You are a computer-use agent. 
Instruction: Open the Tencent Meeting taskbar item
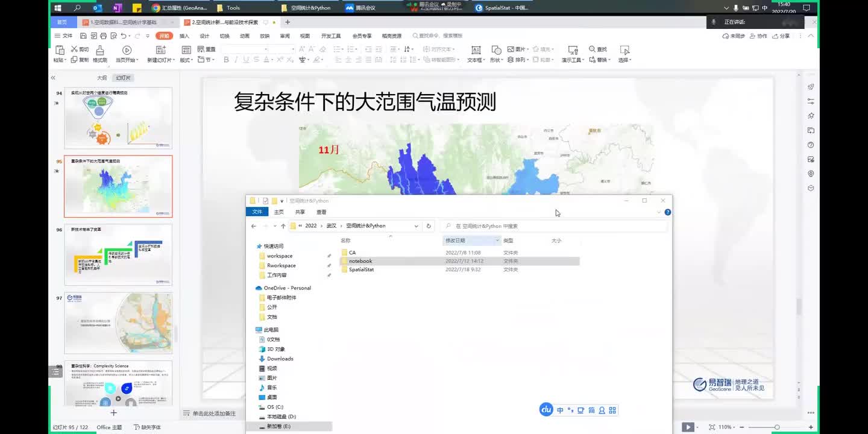[x=360, y=8]
